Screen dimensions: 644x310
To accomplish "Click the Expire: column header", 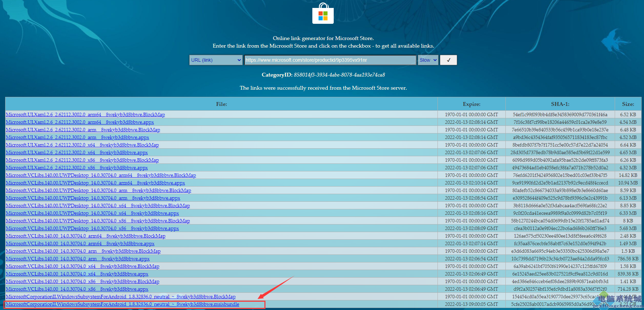I will 471,104.
